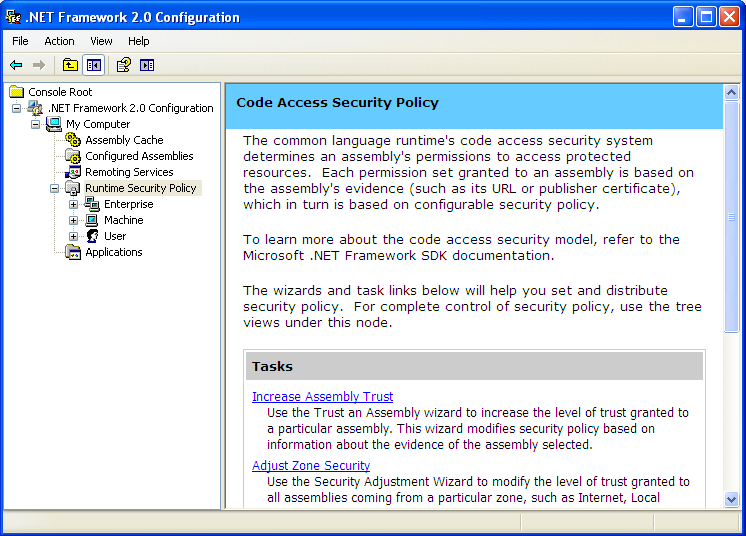The image size is (746, 536).
Task: Click the User policy level icon
Action: point(92,236)
